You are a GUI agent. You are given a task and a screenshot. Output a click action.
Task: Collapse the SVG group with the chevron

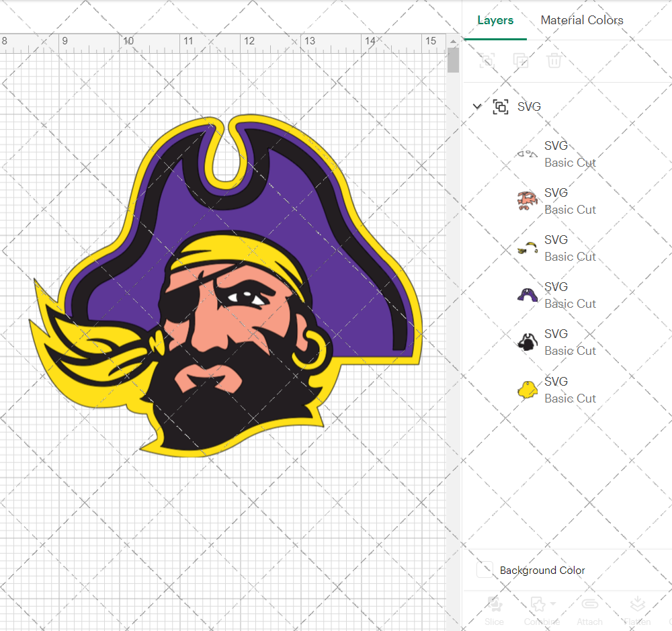[x=477, y=106]
